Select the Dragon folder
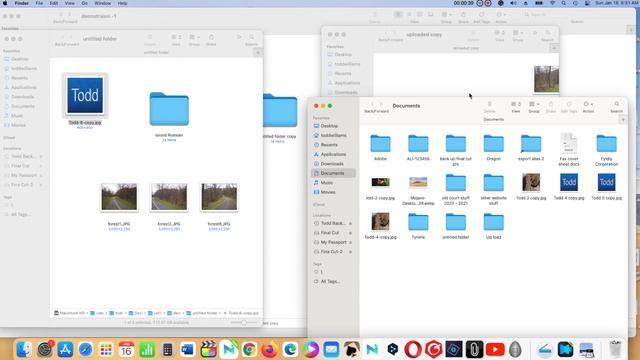640x360 pixels. [x=493, y=144]
